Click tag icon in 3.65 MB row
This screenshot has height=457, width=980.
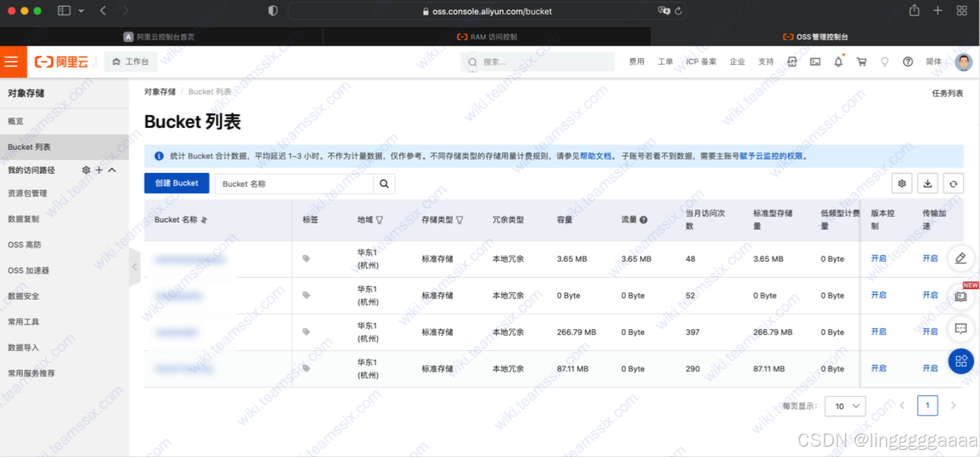click(x=307, y=258)
